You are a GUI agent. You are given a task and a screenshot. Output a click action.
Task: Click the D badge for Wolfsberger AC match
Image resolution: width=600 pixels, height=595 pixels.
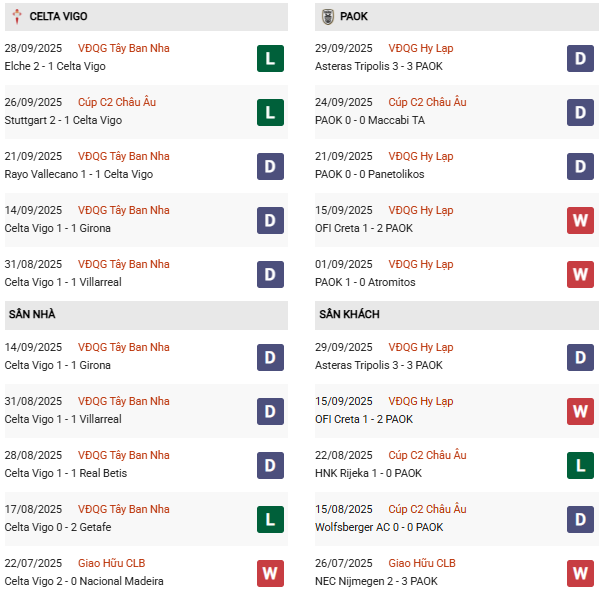tap(581, 519)
